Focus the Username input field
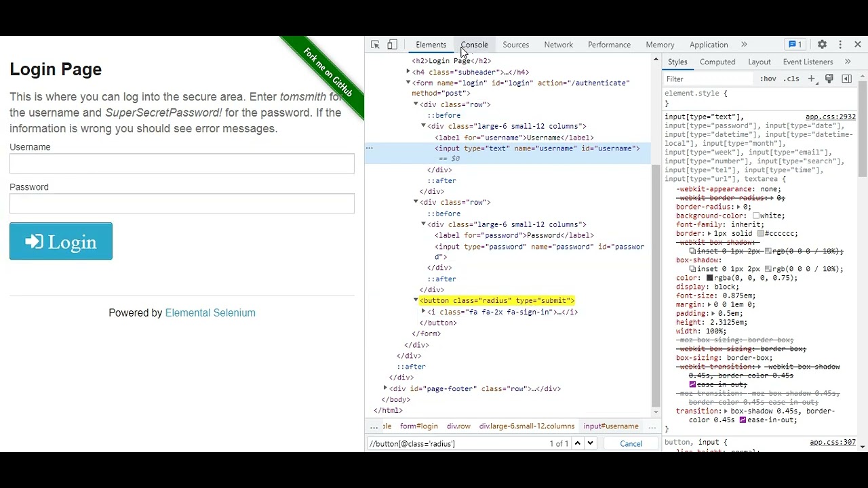The height and width of the screenshot is (488, 868). click(x=182, y=163)
